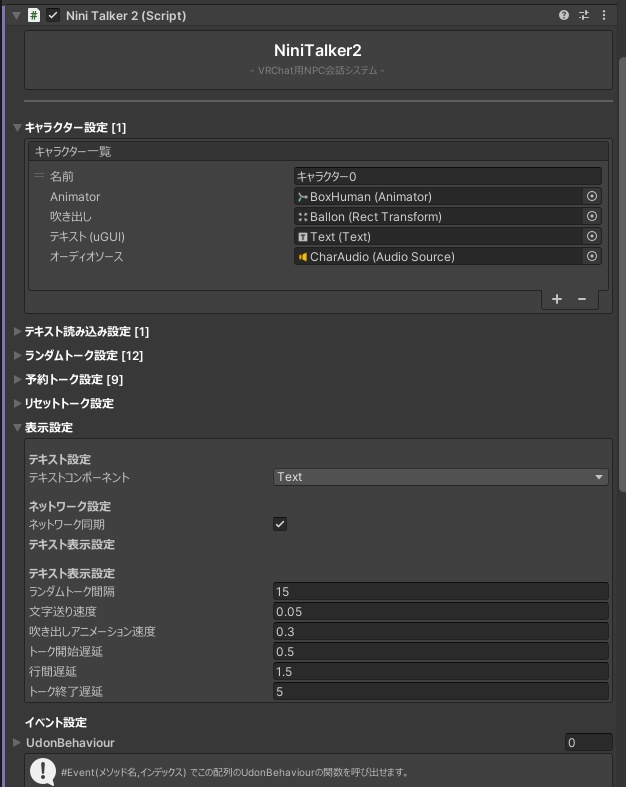Open the component presets sliders icon
Image resolution: width=626 pixels, height=787 pixels.
[584, 15]
